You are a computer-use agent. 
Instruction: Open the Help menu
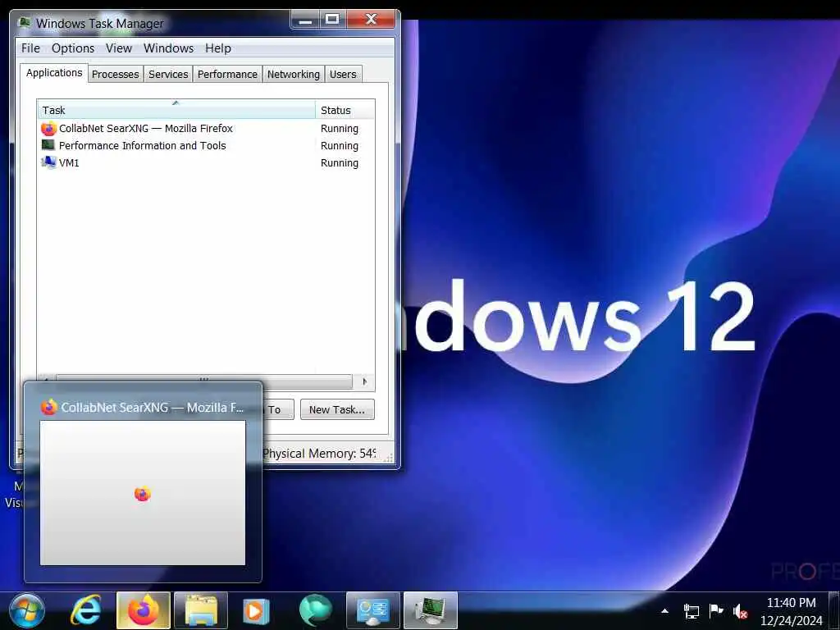click(218, 48)
